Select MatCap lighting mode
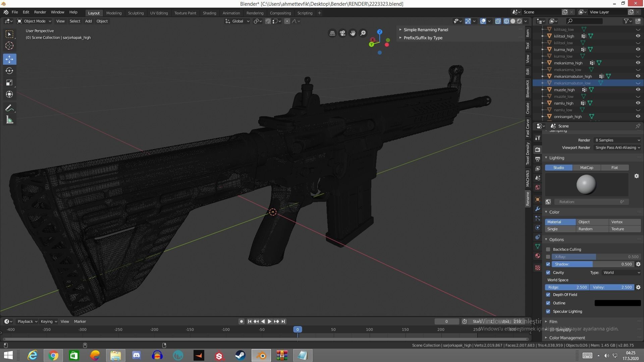This screenshot has height=362, width=644. 586,168
